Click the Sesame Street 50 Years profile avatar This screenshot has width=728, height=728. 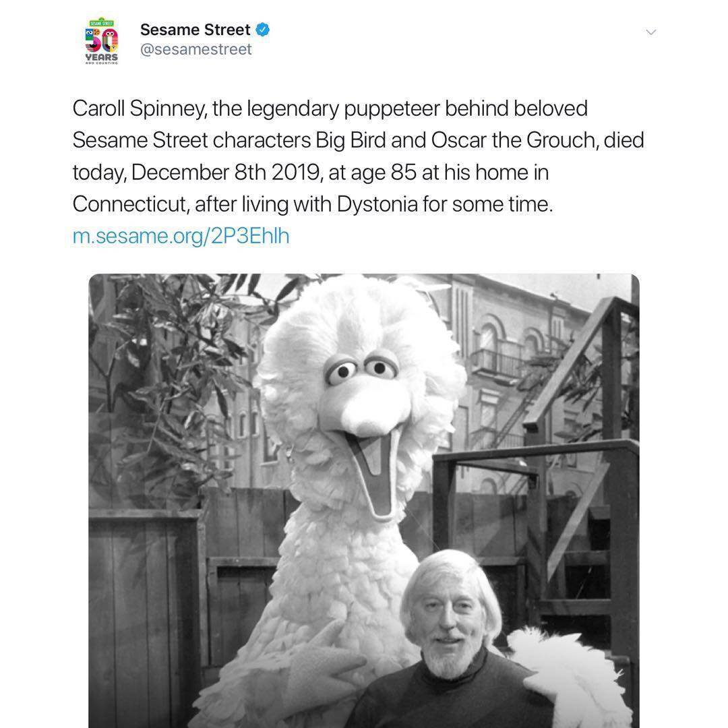click(102, 41)
